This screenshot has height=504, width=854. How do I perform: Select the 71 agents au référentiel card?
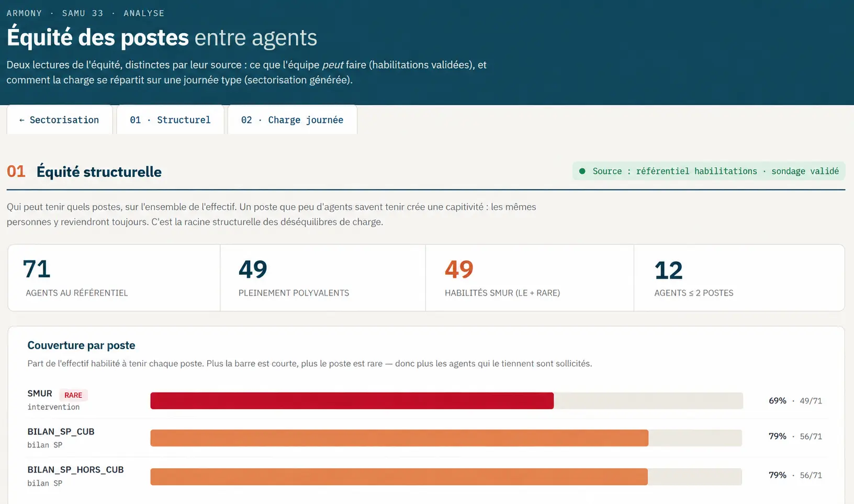coord(114,278)
